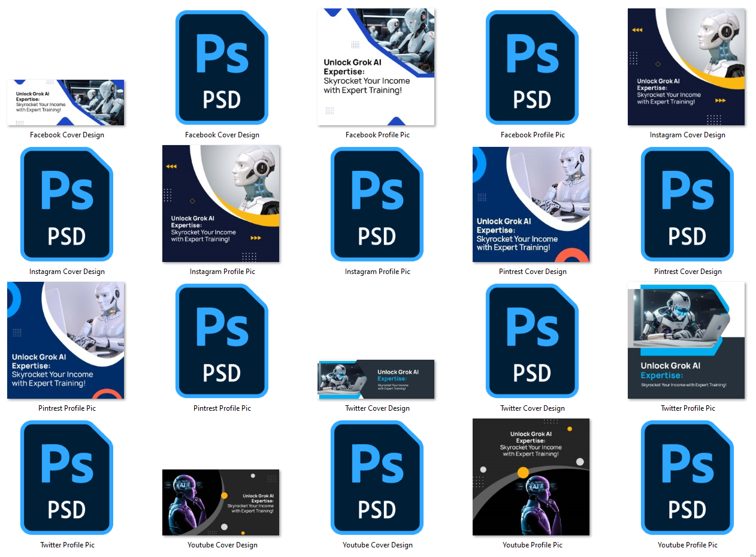
Task: Pick the Twitter Profile Pic PSD icon
Action: [66, 477]
